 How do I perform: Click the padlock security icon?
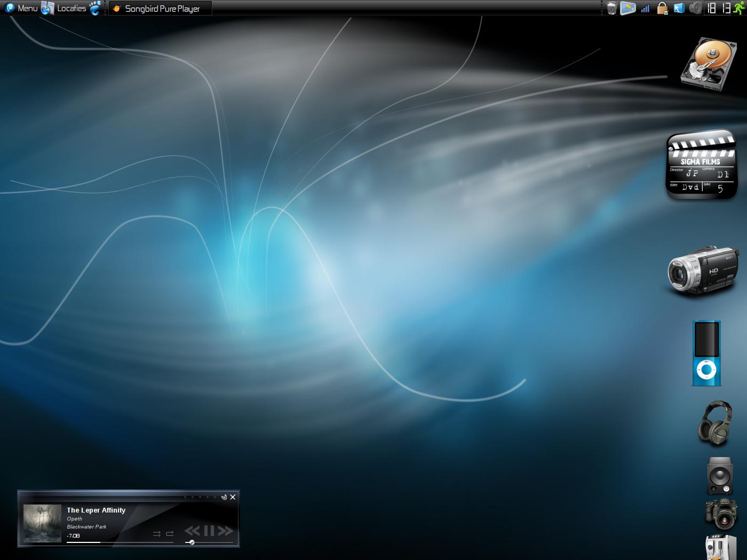click(662, 8)
